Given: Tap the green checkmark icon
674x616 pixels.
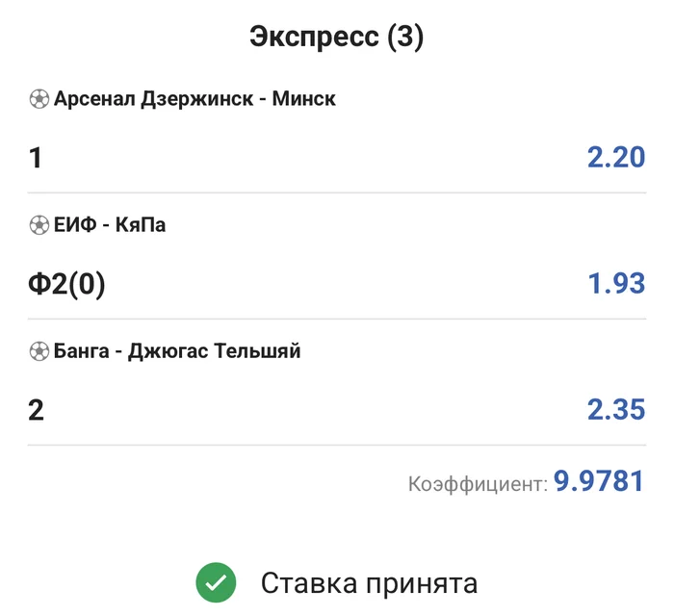Looking at the screenshot, I should pos(216,582).
